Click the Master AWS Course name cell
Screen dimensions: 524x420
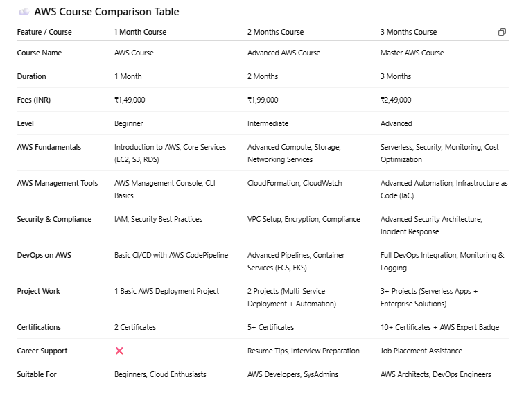tap(412, 53)
